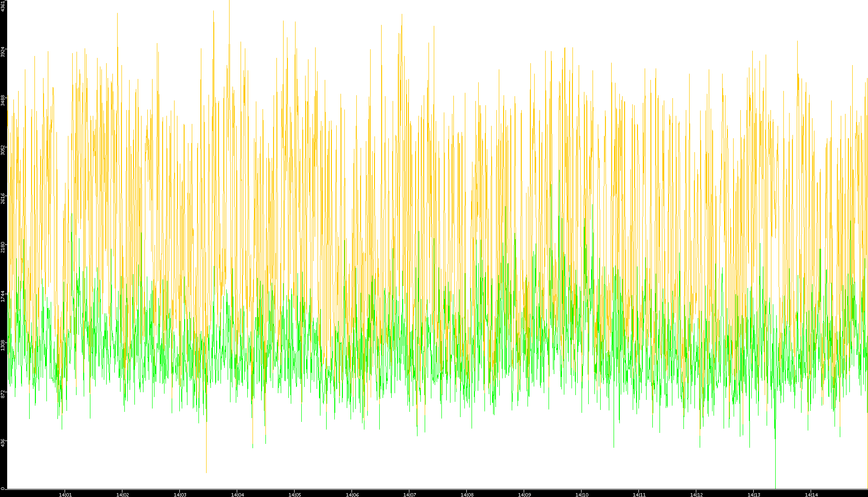Click the 14:06 time axis label

point(352,495)
